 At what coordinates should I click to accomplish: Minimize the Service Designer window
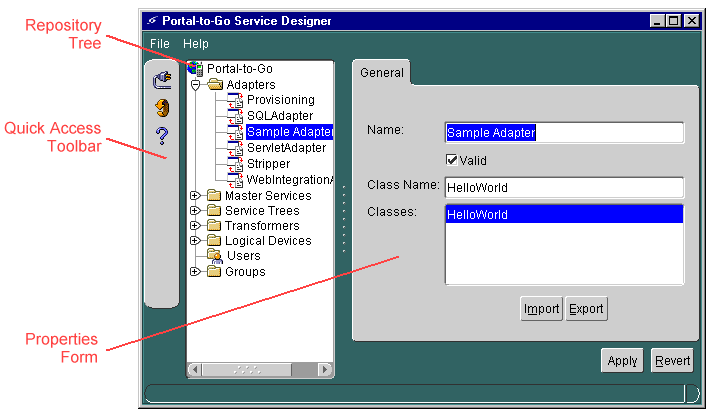click(x=657, y=21)
